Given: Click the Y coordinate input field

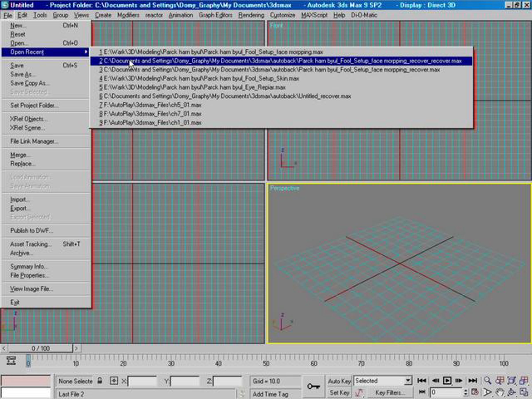Looking at the screenshot, I should tap(185, 381).
